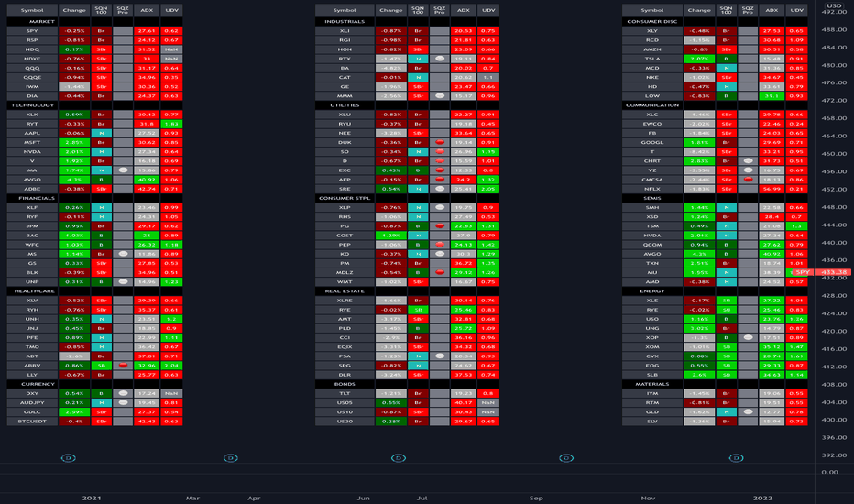
Task: Click the white squeeze dot in RTX row
Action: click(440, 59)
